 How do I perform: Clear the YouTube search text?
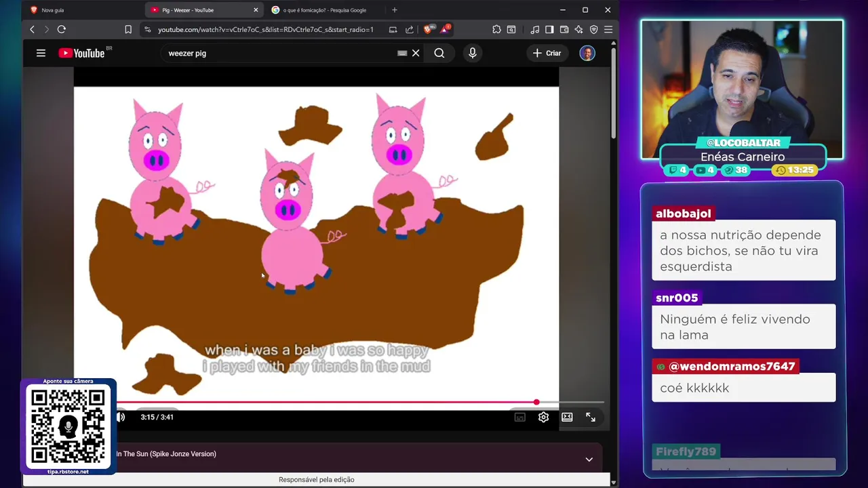(416, 53)
